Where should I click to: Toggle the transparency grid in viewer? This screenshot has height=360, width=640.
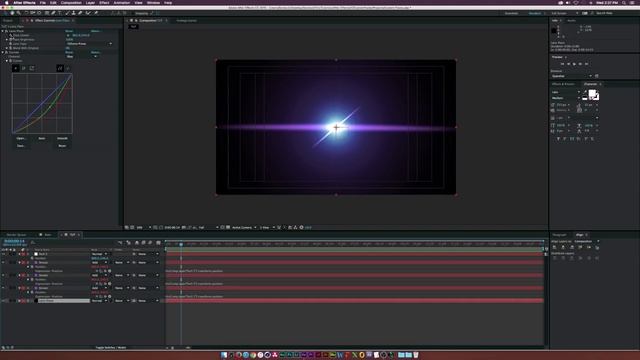pyautogui.click(x=228, y=227)
